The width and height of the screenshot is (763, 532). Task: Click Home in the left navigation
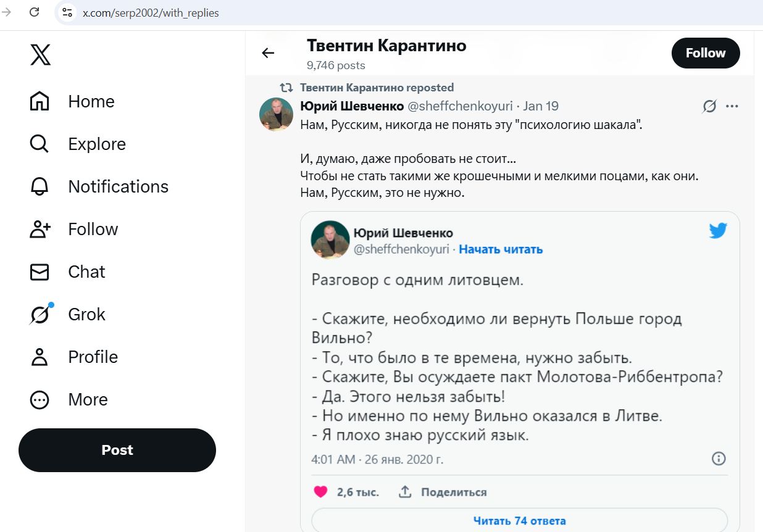[91, 101]
